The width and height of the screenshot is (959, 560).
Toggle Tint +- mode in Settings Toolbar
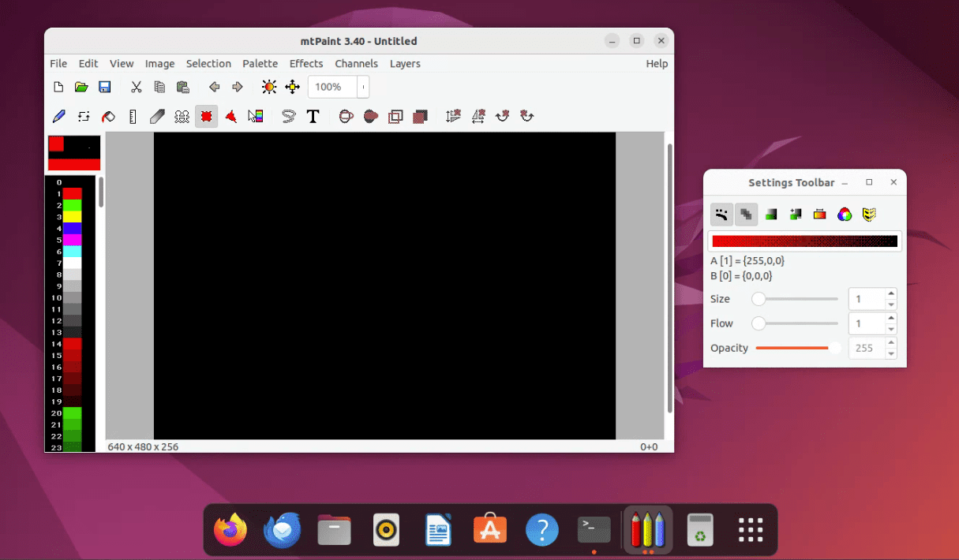point(796,214)
